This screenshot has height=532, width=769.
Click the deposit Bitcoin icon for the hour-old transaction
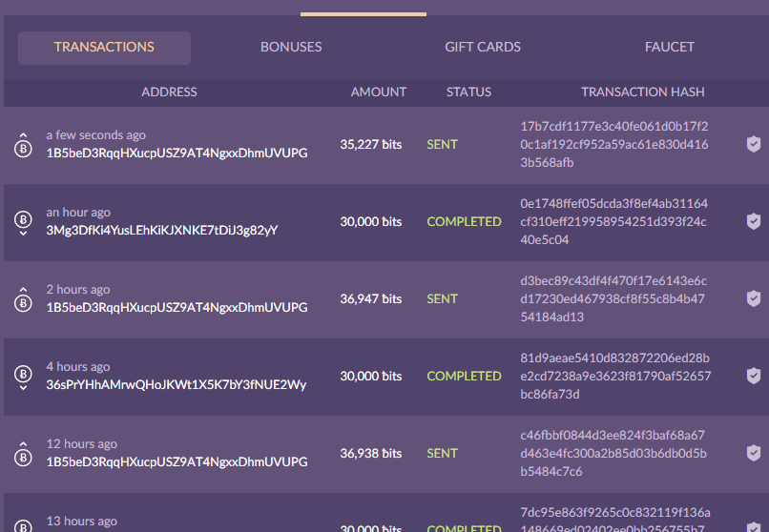click(22, 223)
